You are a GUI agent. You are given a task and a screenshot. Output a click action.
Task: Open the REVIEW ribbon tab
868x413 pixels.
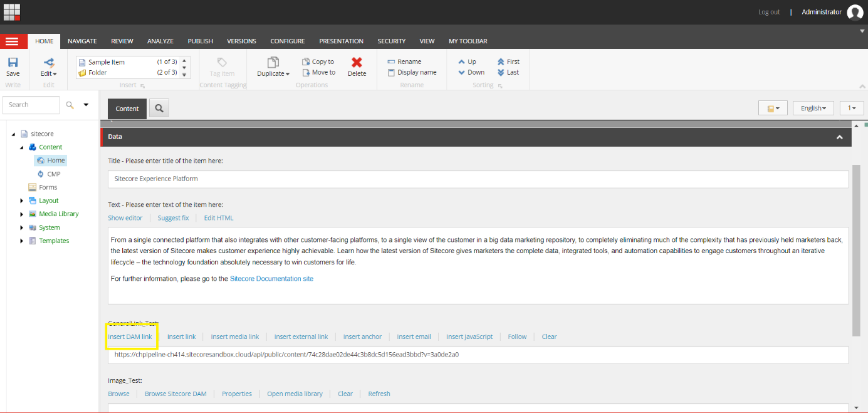click(122, 41)
